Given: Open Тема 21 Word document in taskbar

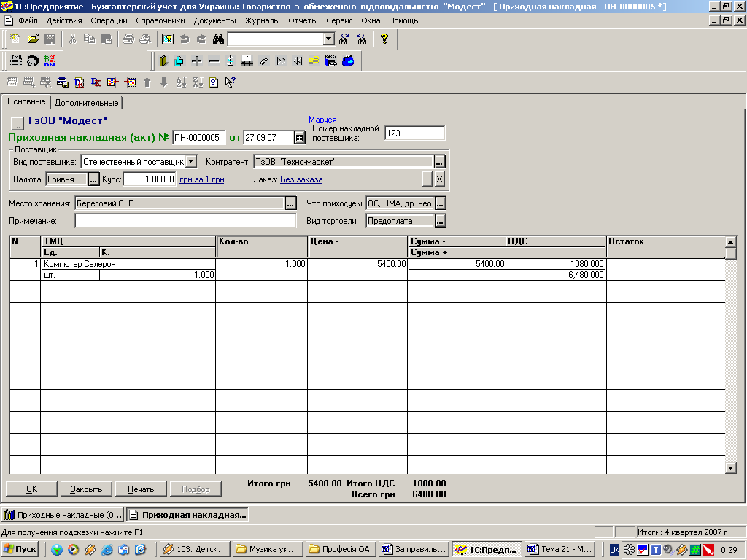Looking at the screenshot, I should click(560, 549).
